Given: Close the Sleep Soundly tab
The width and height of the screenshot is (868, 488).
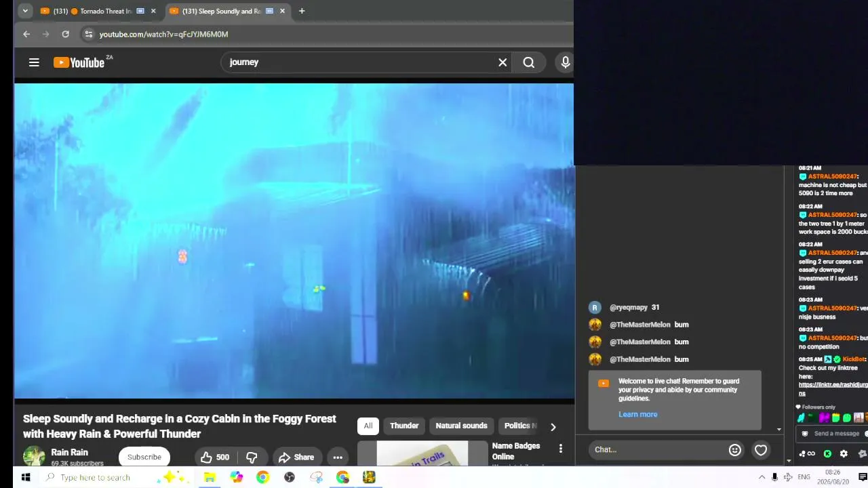Looking at the screenshot, I should (x=282, y=11).
